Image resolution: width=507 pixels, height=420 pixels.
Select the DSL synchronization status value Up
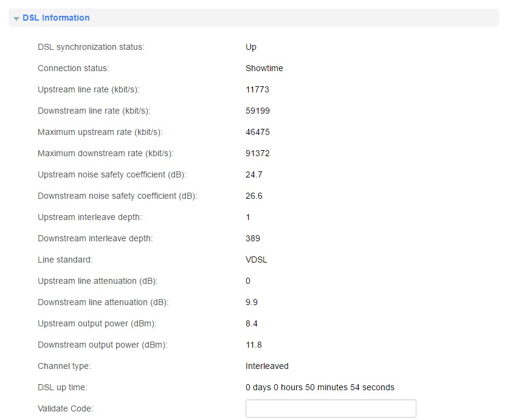point(251,47)
